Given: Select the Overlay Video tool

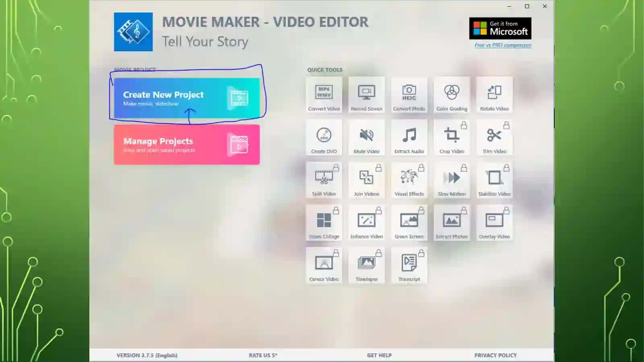Looking at the screenshot, I should click(494, 223).
